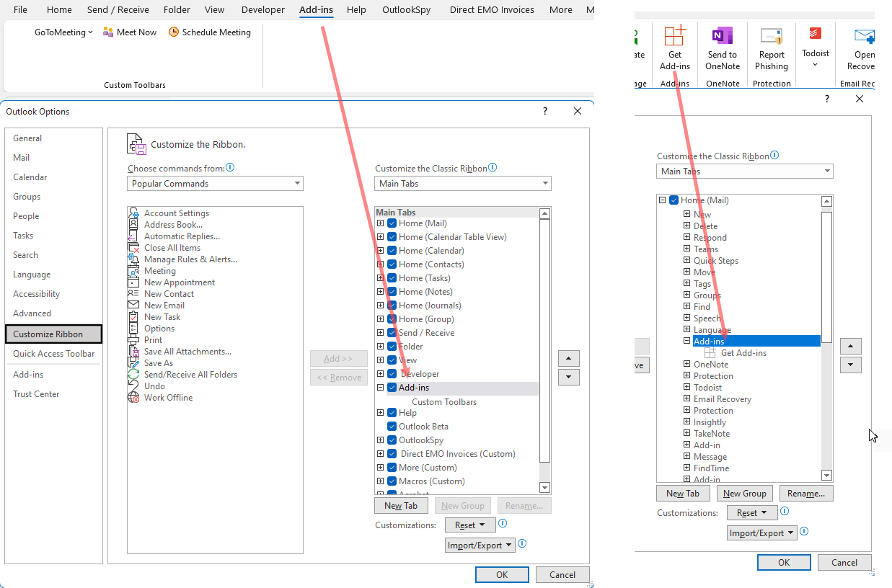Toggle the Developer tab checkbox
The width and height of the screenshot is (892, 588).
click(392, 374)
